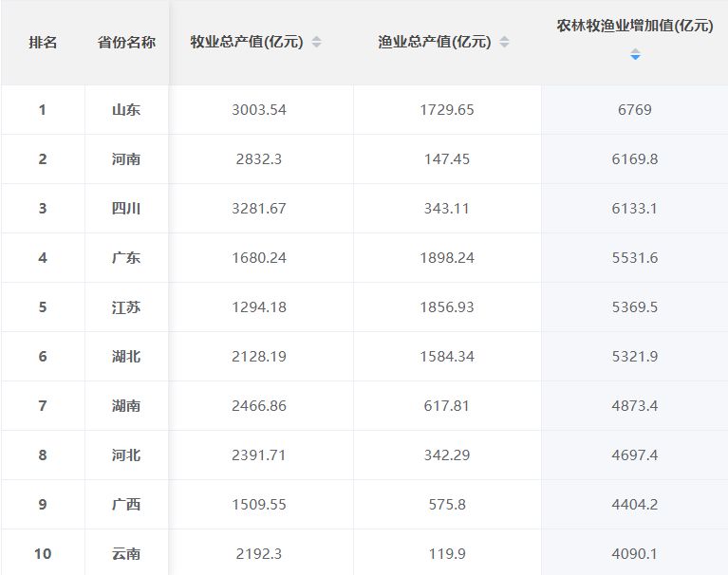Select province 四川 cell
The image size is (728, 575).
click(126, 209)
